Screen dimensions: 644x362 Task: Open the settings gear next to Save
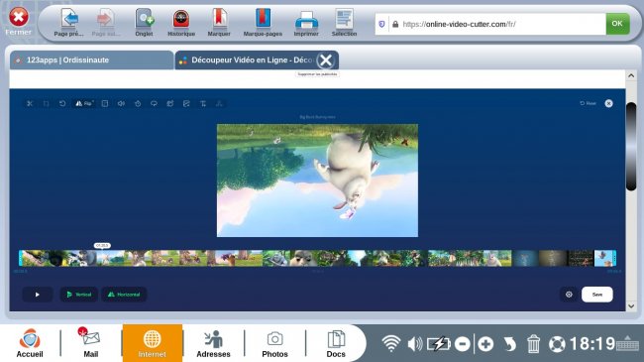(569, 295)
